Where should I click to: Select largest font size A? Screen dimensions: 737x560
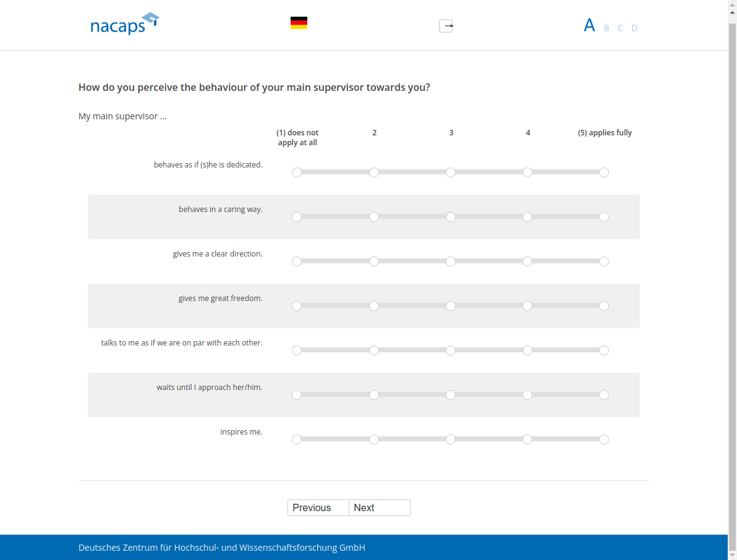(x=589, y=26)
